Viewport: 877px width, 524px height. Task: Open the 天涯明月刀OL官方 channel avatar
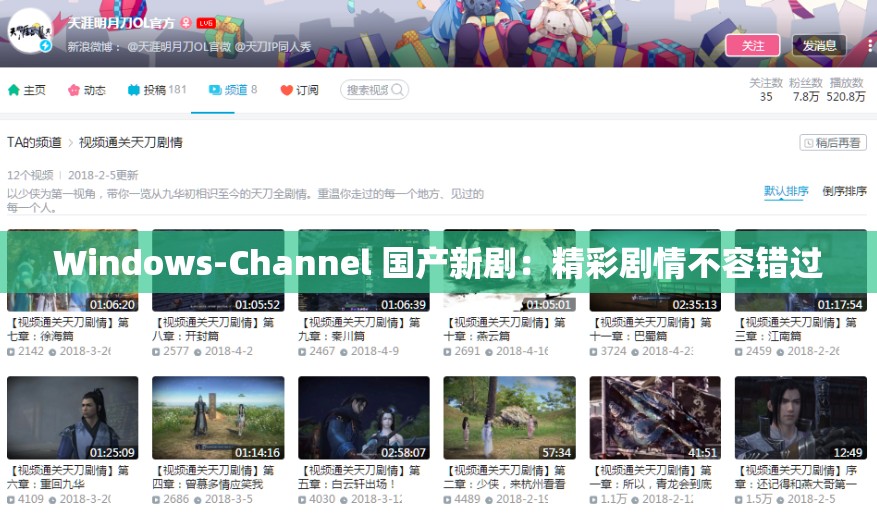(30, 30)
